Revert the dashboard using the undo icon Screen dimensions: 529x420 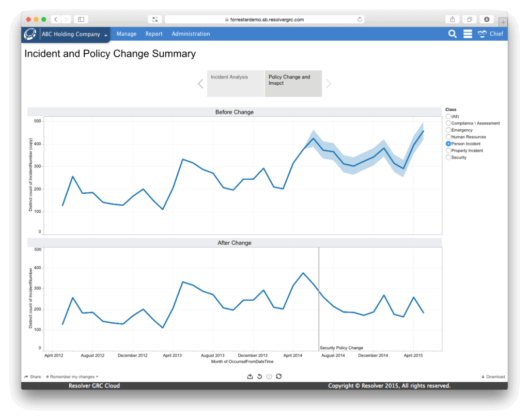259,376
